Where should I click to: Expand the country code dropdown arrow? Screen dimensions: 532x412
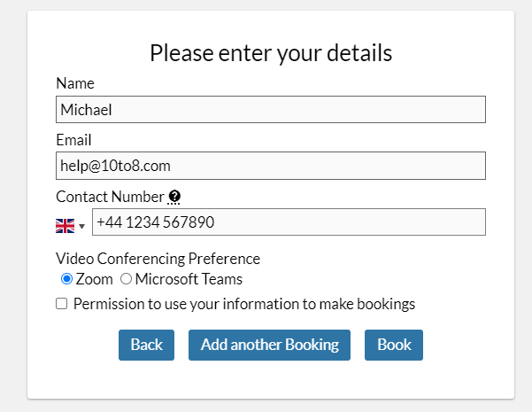82,226
